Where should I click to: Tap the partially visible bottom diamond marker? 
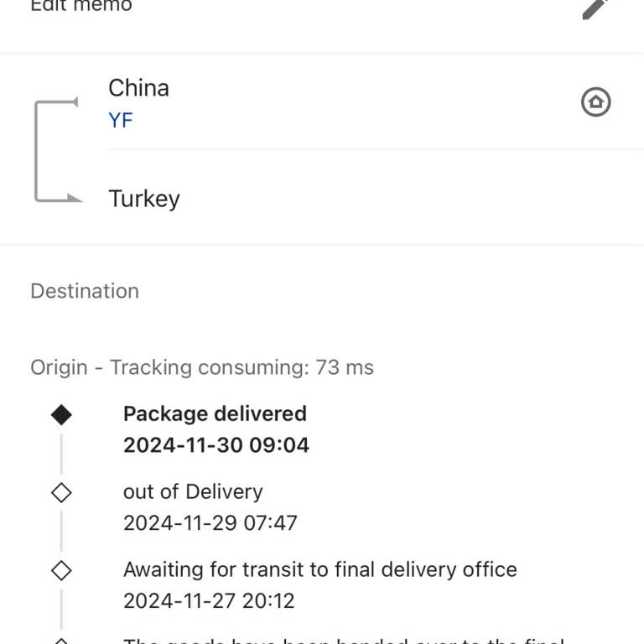tap(61, 641)
